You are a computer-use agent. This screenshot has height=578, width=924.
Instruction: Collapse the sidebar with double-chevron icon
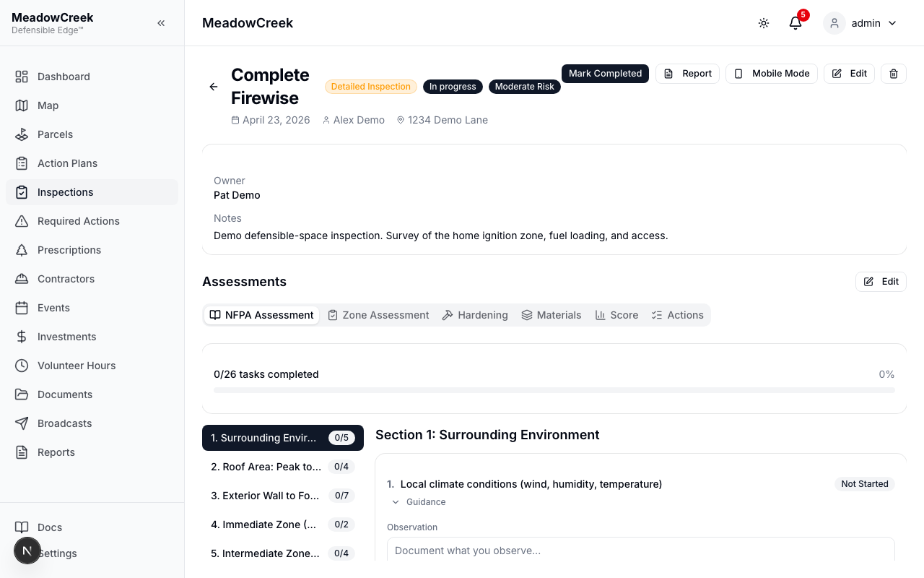pos(161,23)
